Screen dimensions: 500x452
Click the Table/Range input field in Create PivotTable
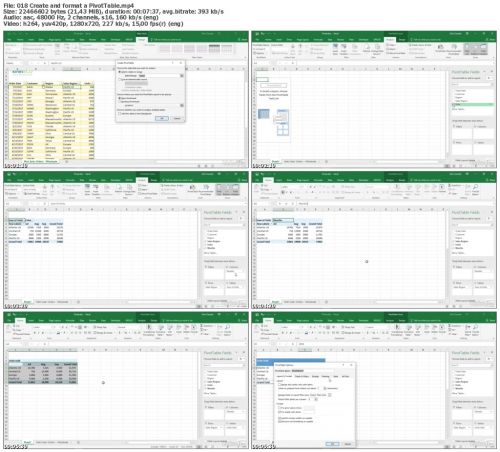coord(159,76)
